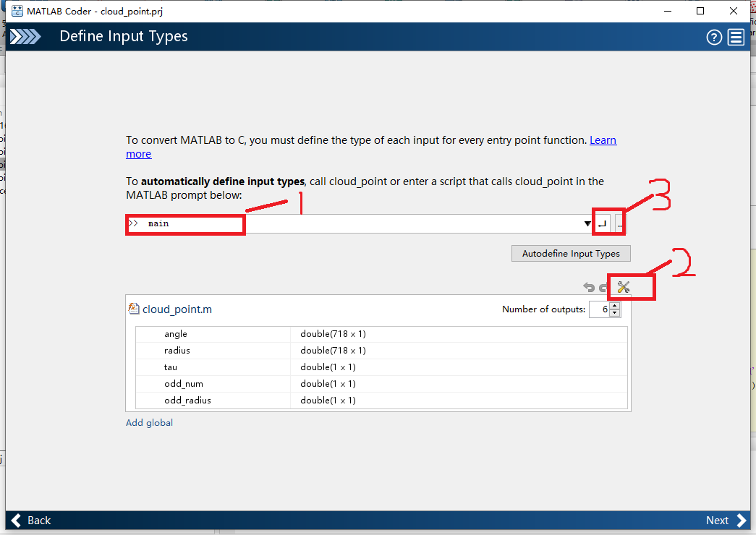Open the Learn more link

pos(603,140)
